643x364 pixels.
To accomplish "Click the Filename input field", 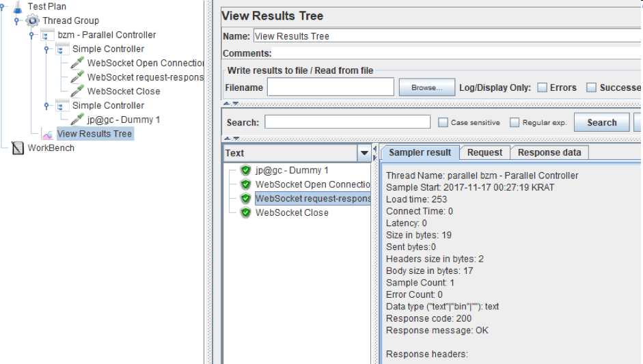I will (x=331, y=87).
